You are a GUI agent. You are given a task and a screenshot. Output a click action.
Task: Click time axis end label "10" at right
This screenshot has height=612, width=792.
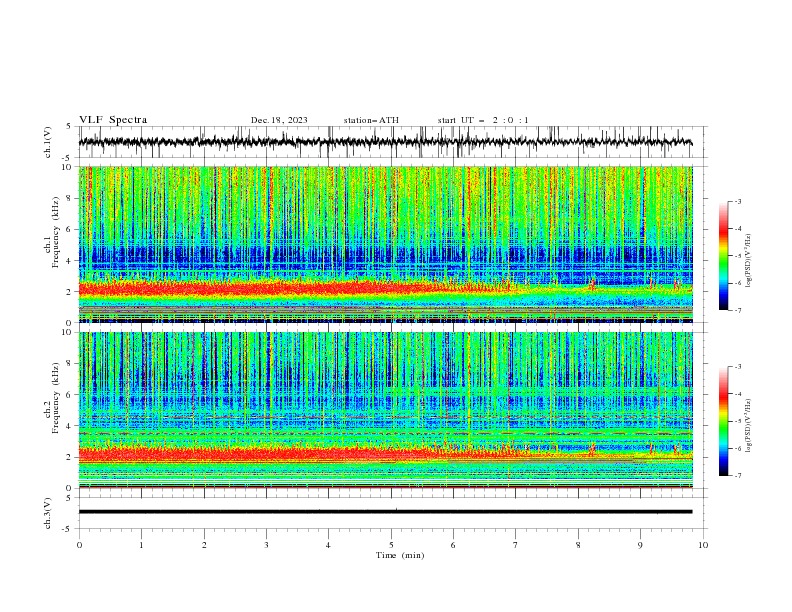[703, 545]
